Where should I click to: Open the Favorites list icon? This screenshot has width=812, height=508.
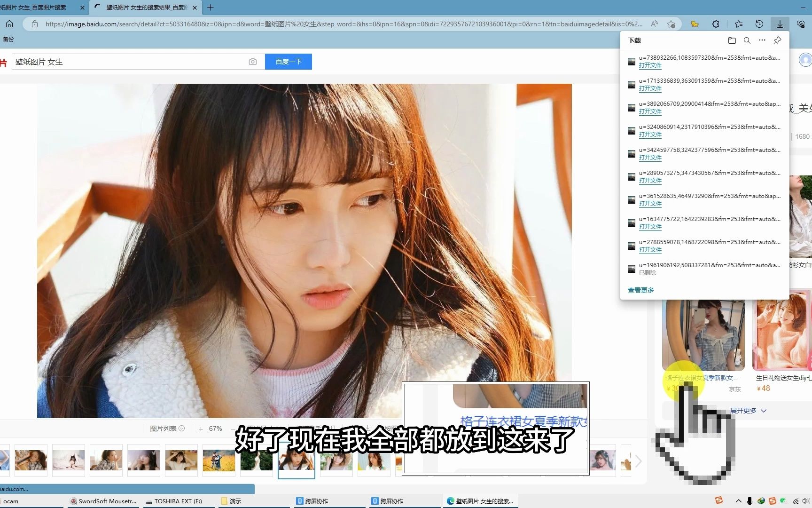pyautogui.click(x=738, y=24)
